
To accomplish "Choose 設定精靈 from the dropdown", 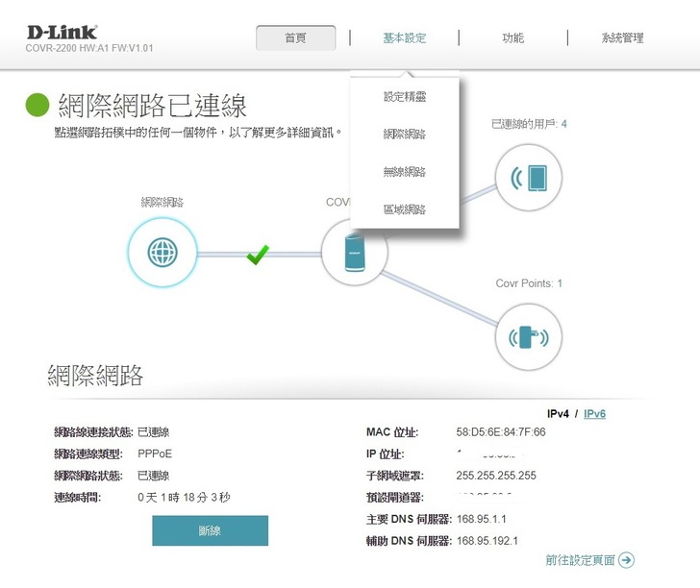I will pos(405,96).
